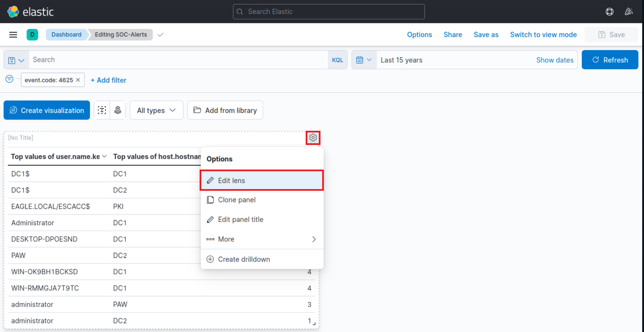Select Clone panel from the options menu
644x332 pixels.
[237, 200]
